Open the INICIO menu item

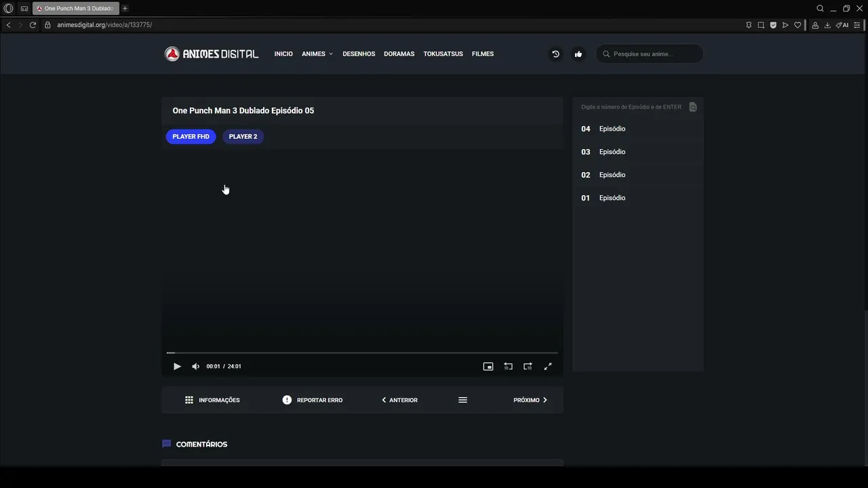(283, 54)
